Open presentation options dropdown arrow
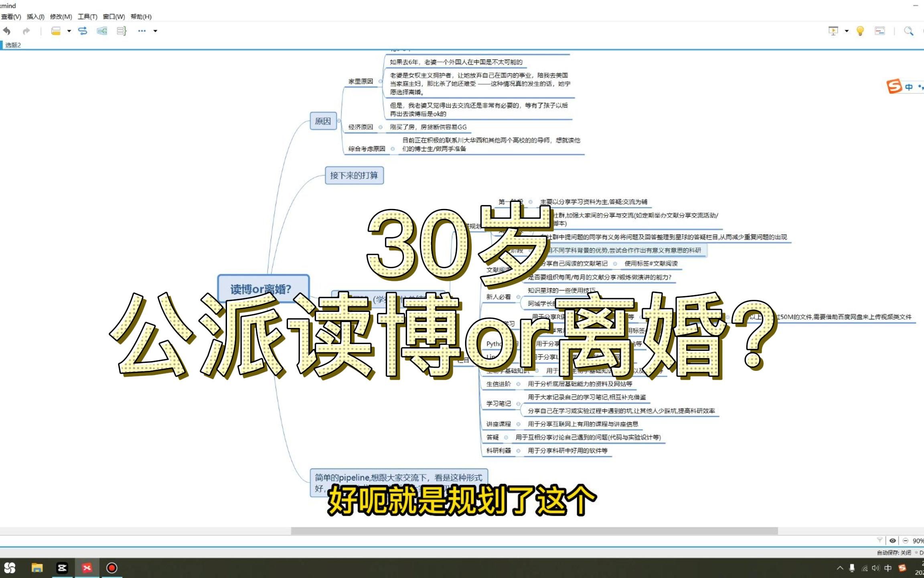Image resolution: width=924 pixels, height=578 pixels. tap(847, 31)
